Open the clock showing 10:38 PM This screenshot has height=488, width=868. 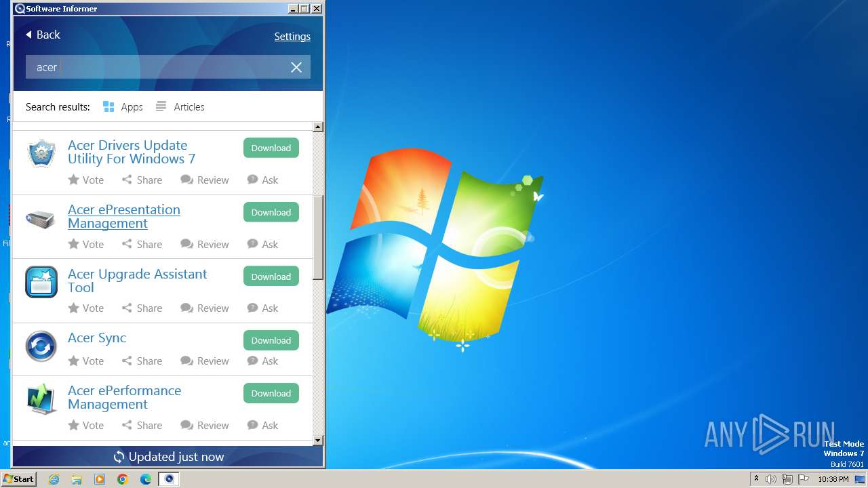pos(833,479)
